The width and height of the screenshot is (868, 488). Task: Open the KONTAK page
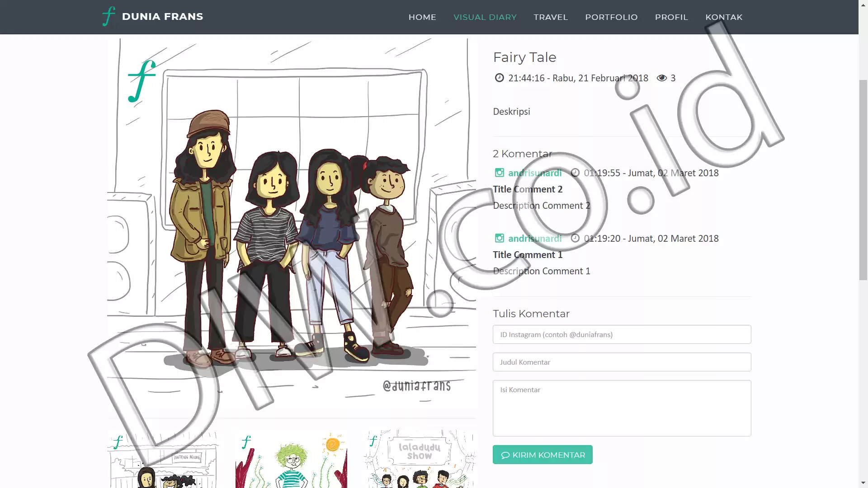tap(724, 17)
